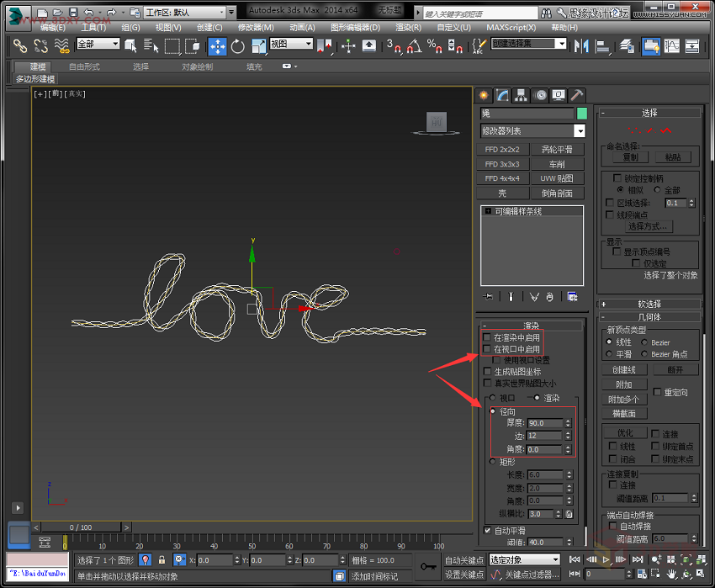Click the 车削 modifier button
Image resolution: width=715 pixels, height=588 pixels.
point(557,164)
